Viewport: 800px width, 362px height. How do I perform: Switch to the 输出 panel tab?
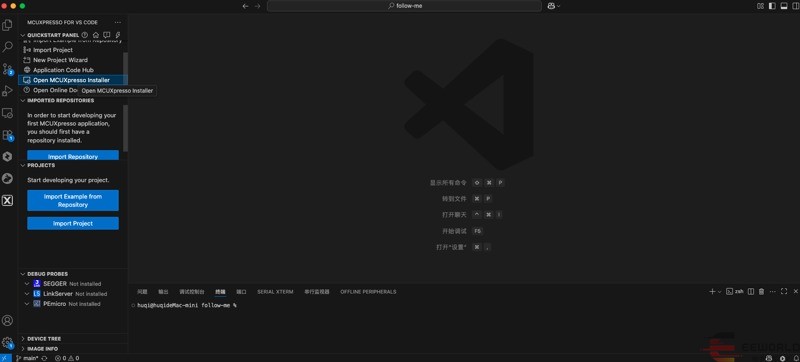point(163,292)
